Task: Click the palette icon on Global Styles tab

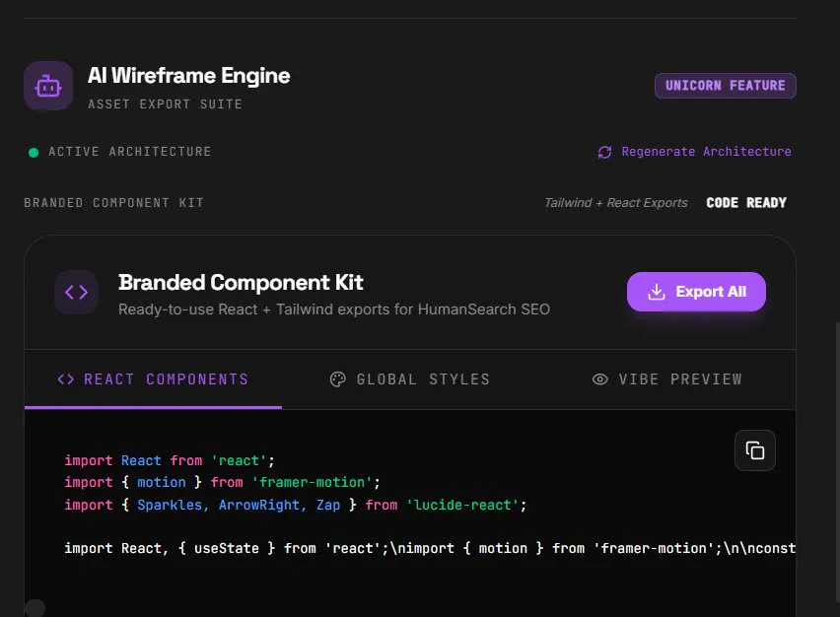Action: [337, 379]
